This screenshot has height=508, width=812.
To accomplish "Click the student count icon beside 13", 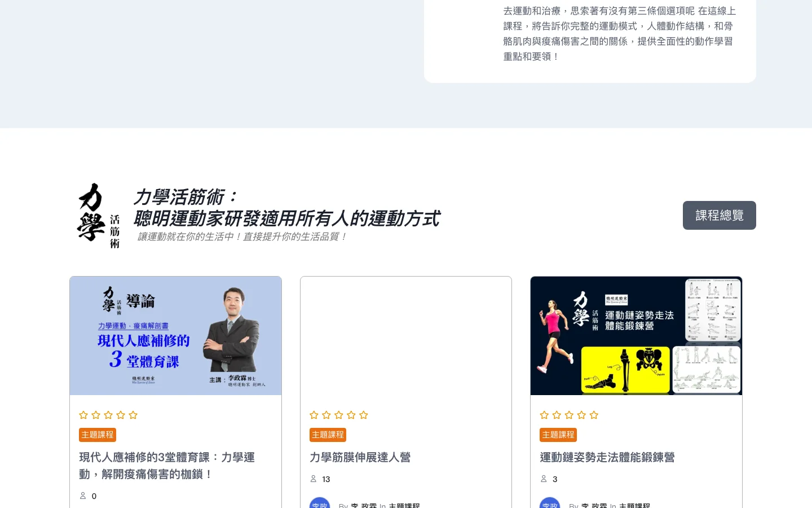I will point(314,479).
